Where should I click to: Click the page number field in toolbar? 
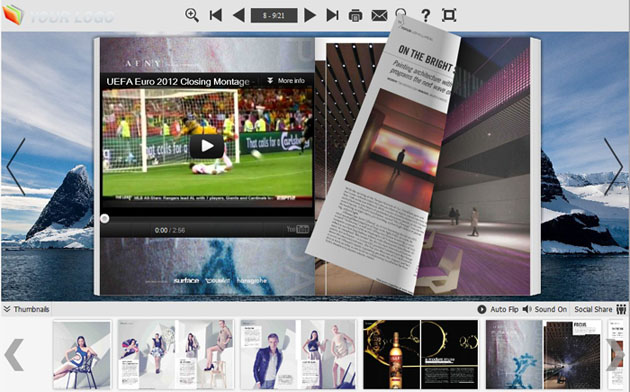click(x=274, y=16)
